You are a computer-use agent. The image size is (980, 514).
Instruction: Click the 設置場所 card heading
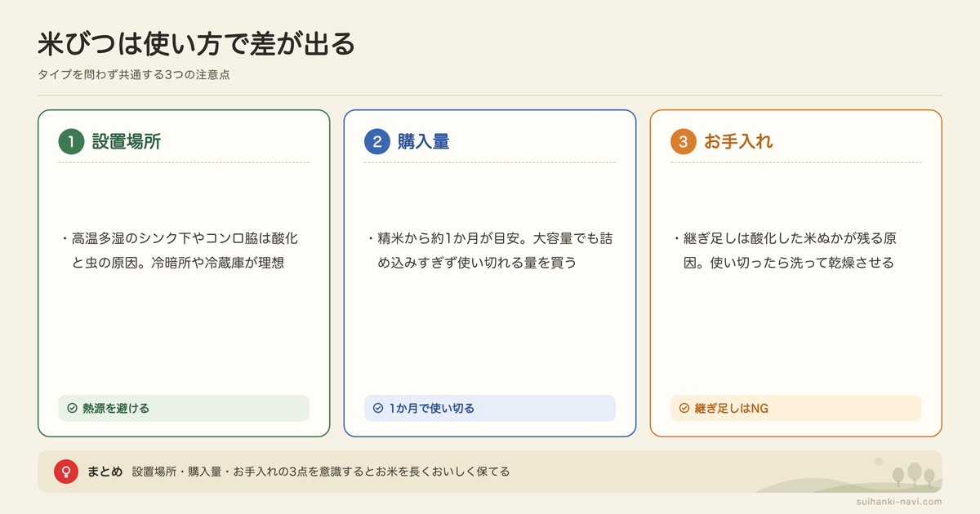click(x=127, y=141)
